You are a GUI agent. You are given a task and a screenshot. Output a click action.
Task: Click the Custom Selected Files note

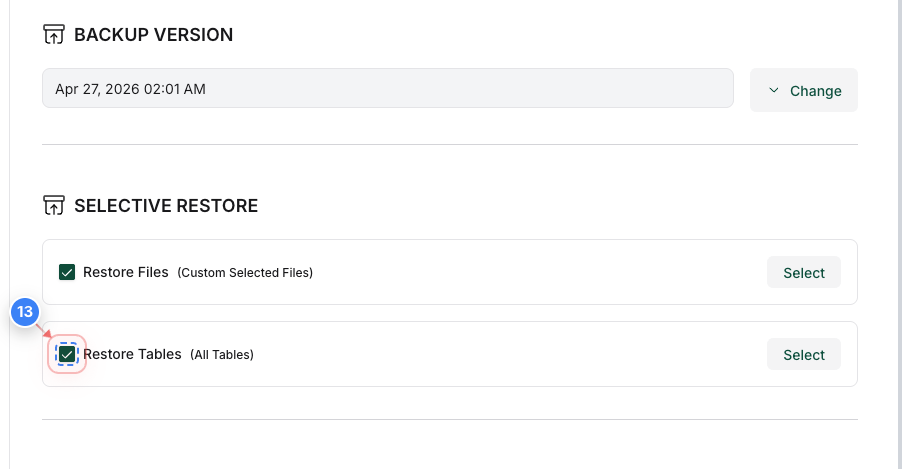click(245, 273)
